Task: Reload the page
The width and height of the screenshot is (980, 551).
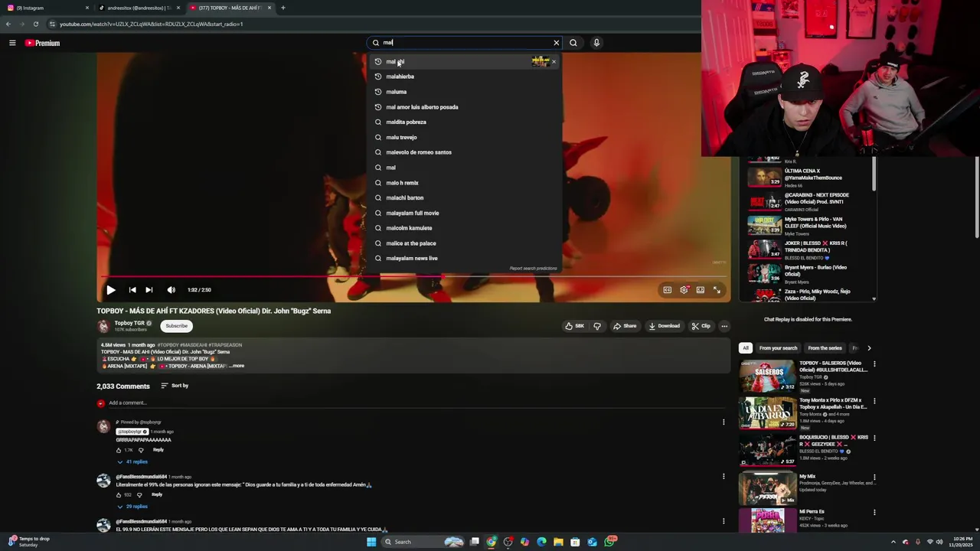Action: (x=35, y=24)
